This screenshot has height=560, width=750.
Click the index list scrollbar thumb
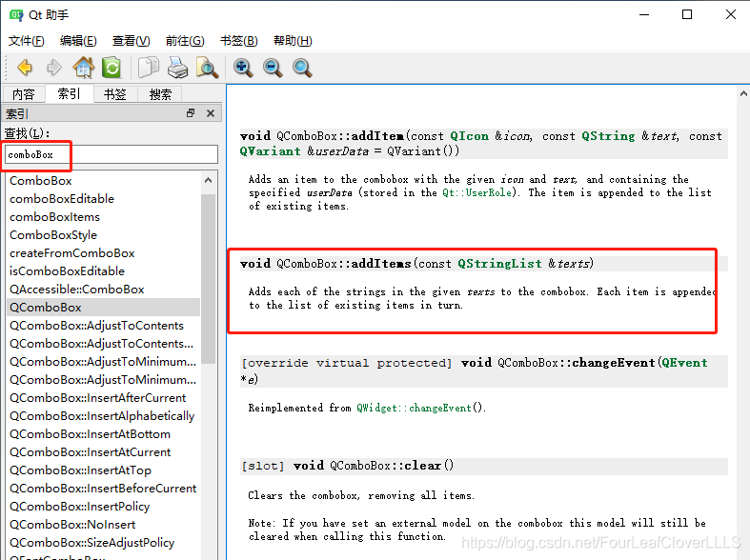208,278
